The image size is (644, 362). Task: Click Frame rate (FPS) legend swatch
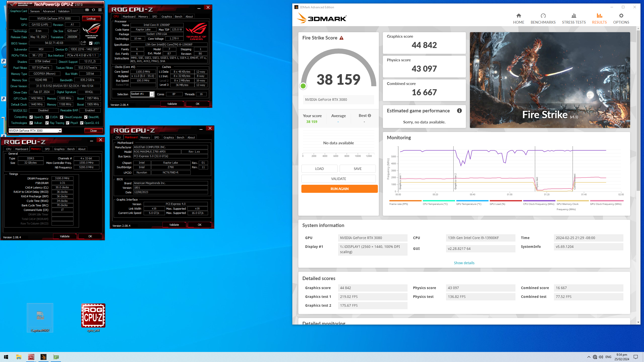point(405,201)
